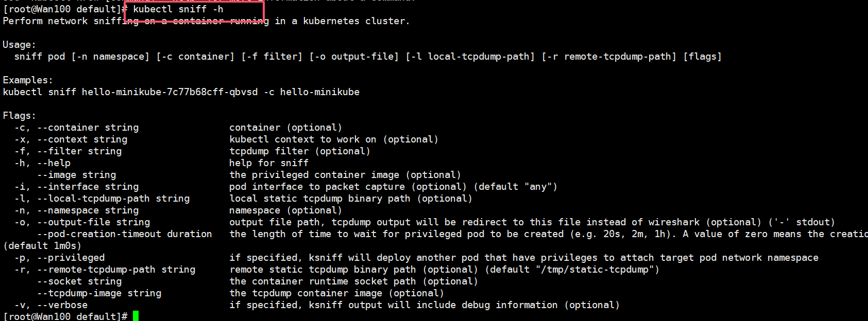Click the '--local-tcpdump-path string' flag
Viewport: 868px width, 321px height.
(113, 199)
